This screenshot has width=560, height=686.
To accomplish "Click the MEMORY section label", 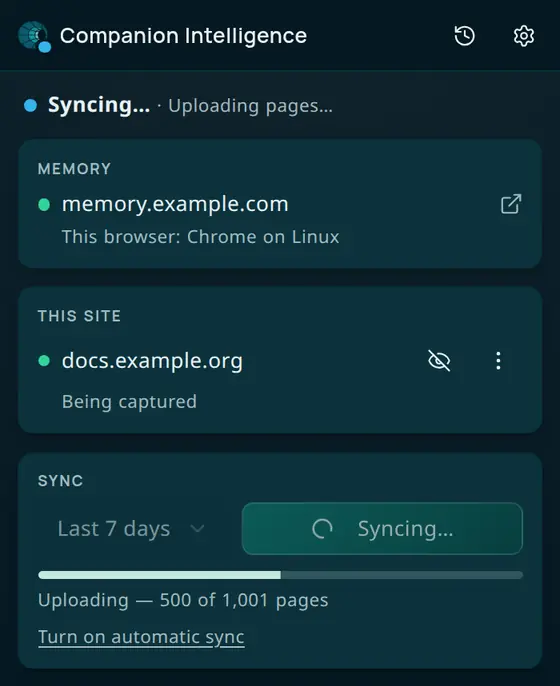I will click(74, 169).
